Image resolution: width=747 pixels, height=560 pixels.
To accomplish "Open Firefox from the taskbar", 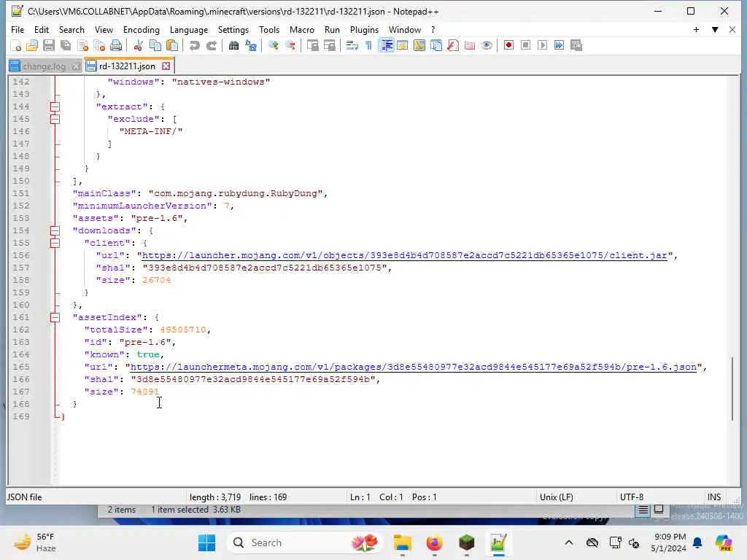I will click(435, 542).
